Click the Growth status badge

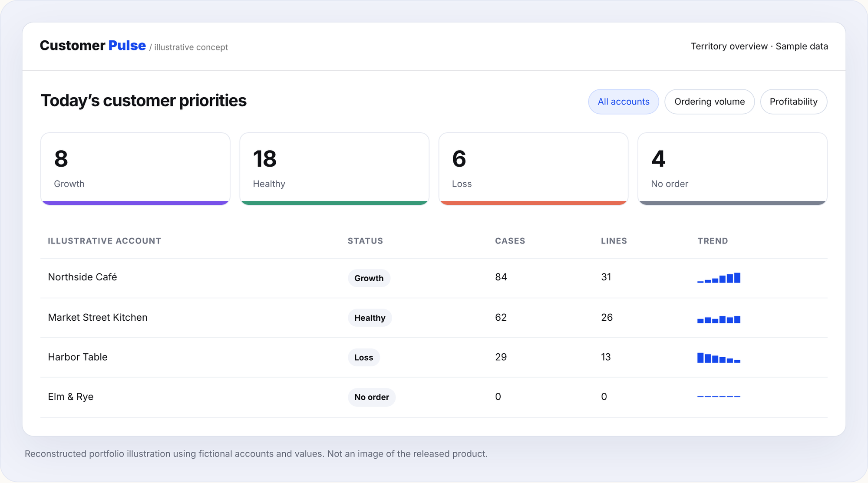click(x=369, y=278)
